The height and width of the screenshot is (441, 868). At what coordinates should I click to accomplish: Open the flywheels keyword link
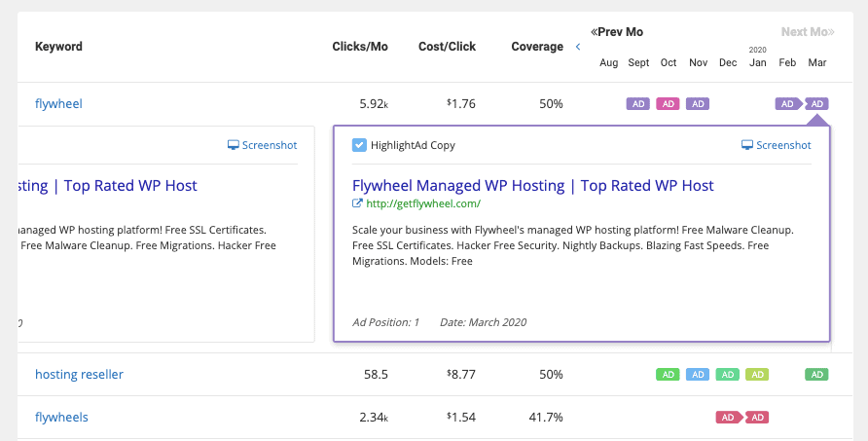point(61,418)
